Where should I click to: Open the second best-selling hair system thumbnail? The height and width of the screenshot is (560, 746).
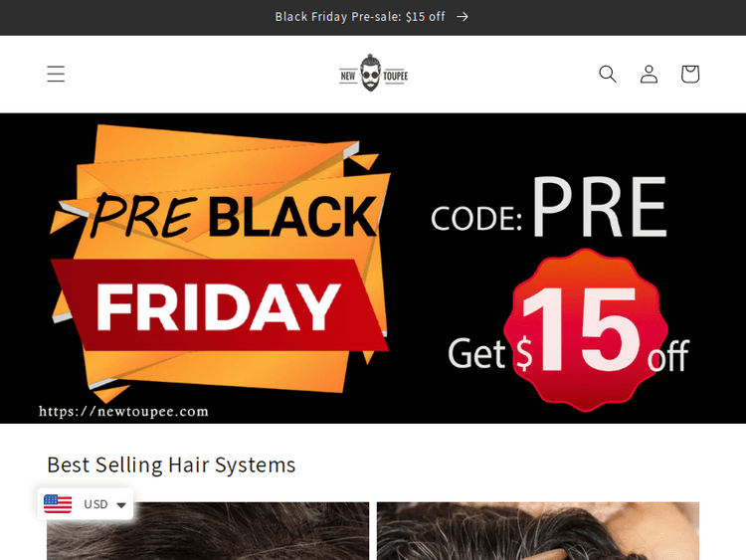(x=538, y=531)
